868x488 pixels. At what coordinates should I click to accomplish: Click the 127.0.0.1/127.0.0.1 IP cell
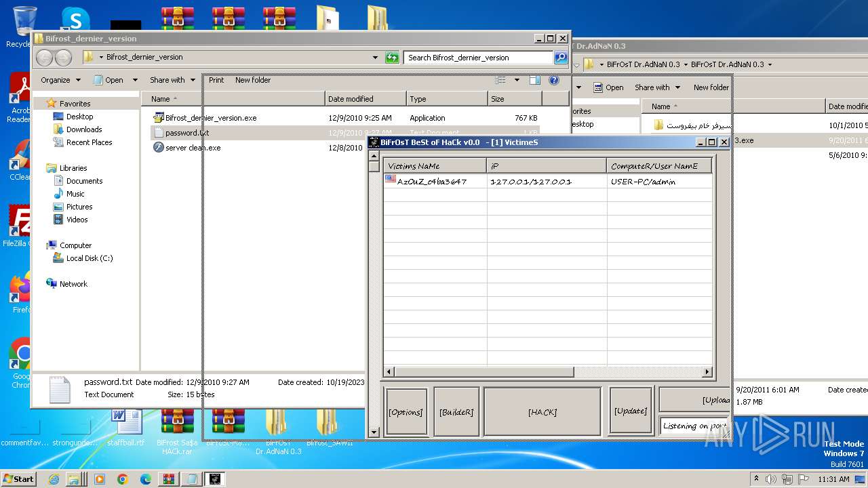pos(531,182)
